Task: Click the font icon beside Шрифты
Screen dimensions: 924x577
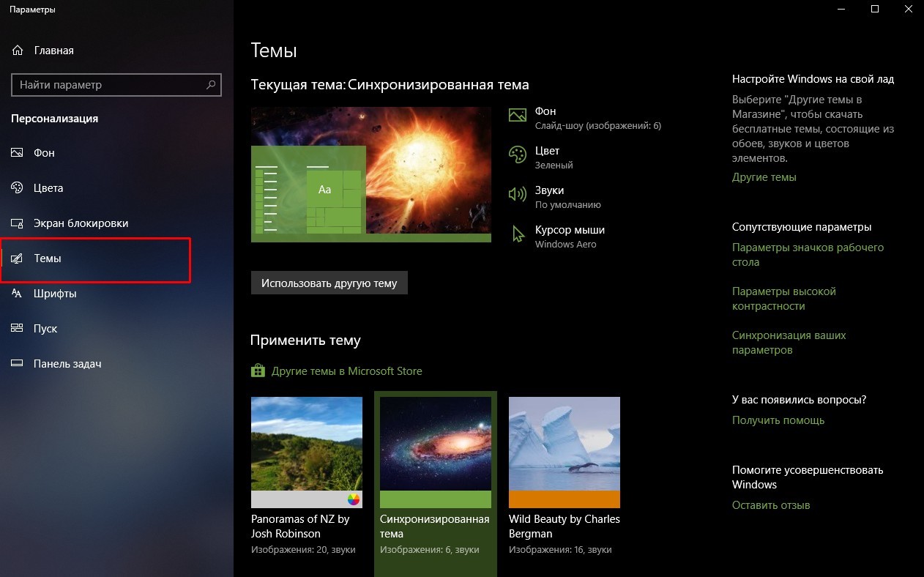Action: coord(18,294)
